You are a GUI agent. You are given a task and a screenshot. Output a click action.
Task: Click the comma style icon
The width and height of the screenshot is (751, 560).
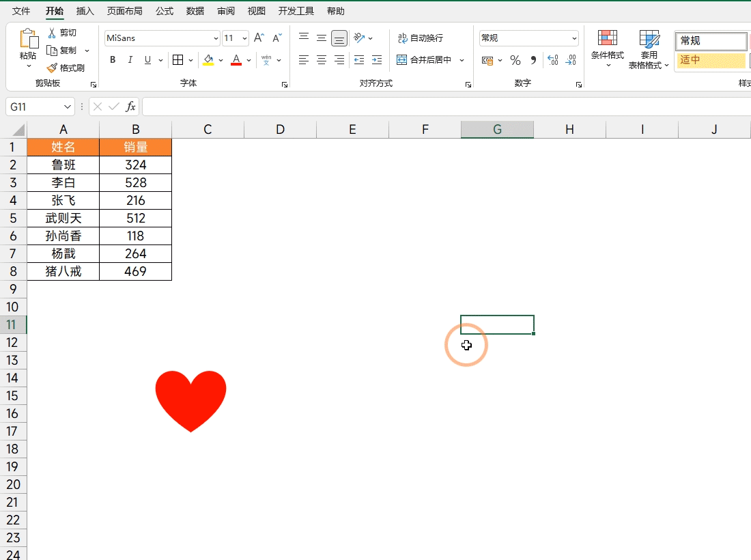[533, 60]
